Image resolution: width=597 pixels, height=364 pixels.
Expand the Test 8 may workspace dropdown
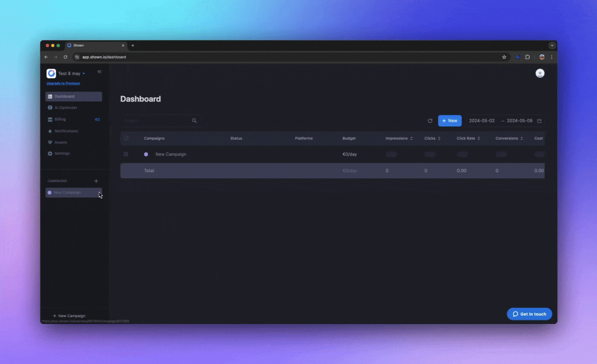72,73
